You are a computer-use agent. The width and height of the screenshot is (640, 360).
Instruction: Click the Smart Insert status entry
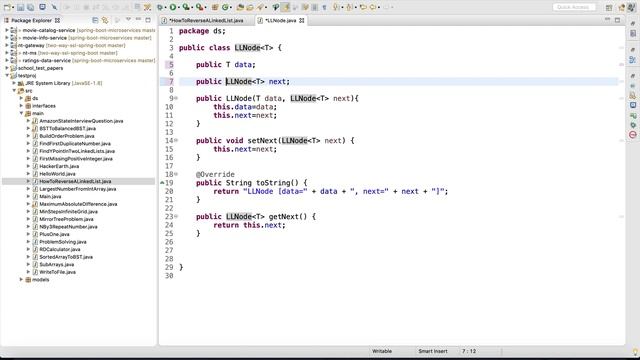(433, 351)
